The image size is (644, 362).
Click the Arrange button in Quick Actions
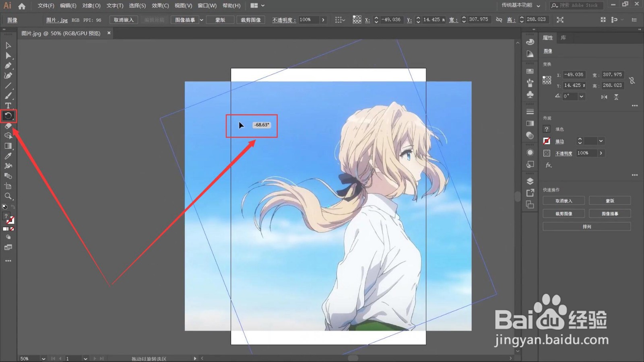click(587, 226)
